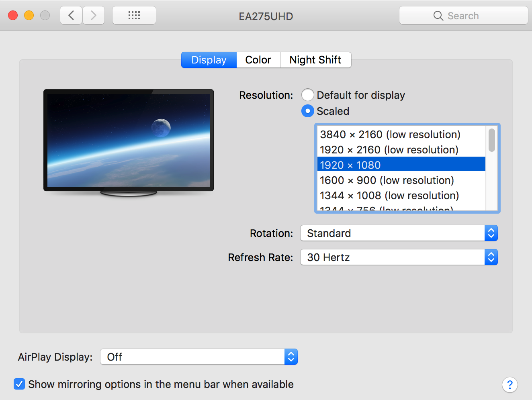Open the Rotation dropdown
Viewport: 532px width, 400px height.
[399, 233]
